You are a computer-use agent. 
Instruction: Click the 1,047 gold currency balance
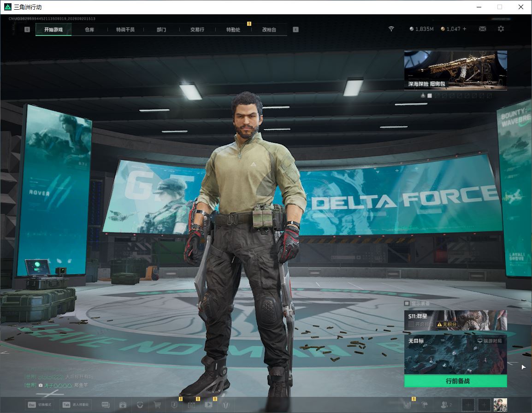point(450,29)
